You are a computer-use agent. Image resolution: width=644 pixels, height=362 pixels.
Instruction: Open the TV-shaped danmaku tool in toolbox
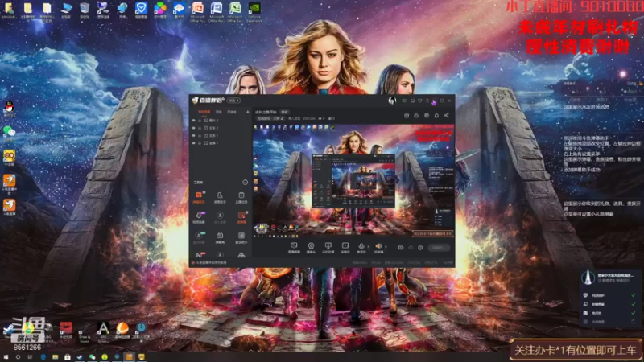(x=220, y=237)
